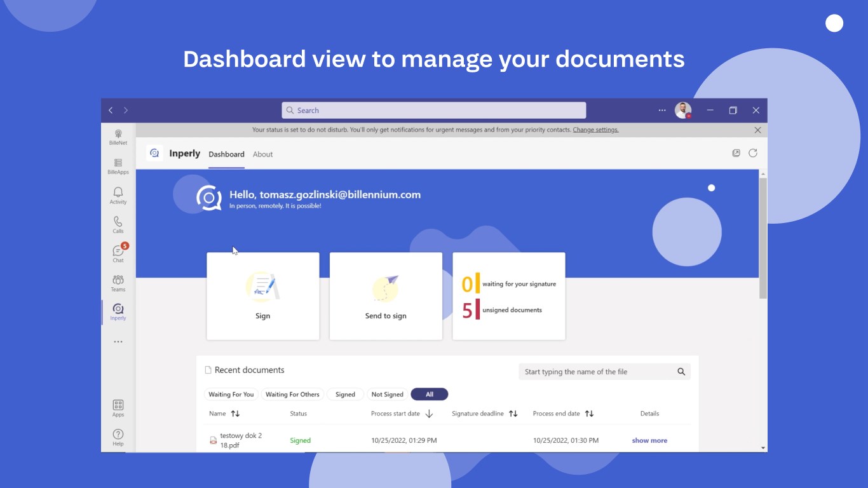Click the end date 10/25/2022, 01:30 PM
Viewport: 868px width, 488px height.
(566, 440)
